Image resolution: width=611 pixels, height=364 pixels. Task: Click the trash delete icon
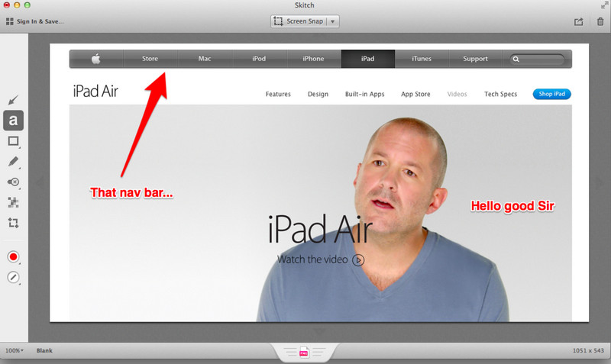pyautogui.click(x=600, y=21)
